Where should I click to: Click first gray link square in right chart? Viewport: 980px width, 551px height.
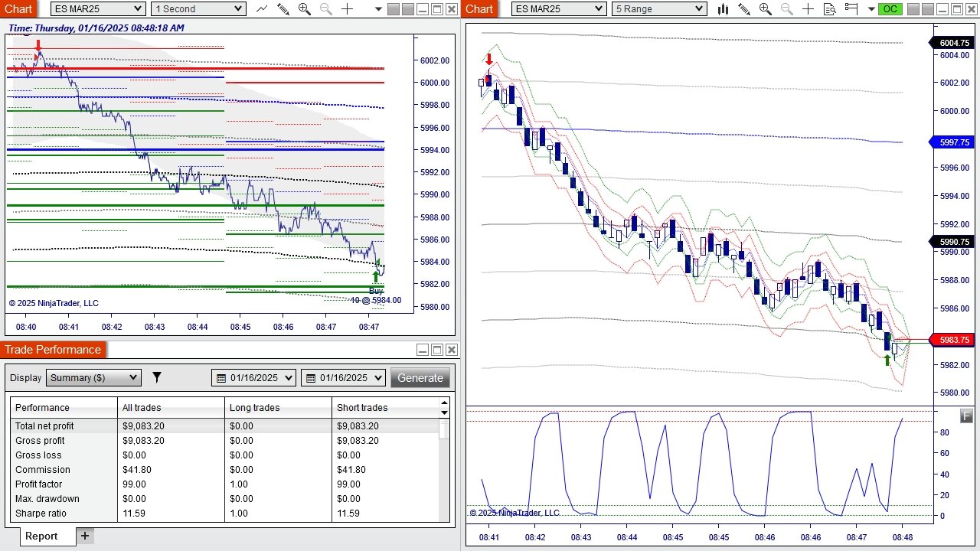click(913, 9)
